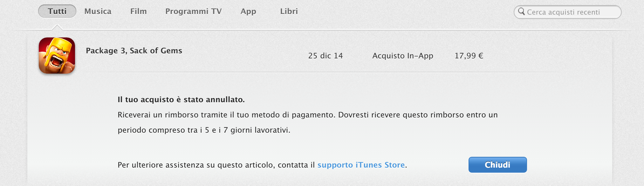The image size is (644, 186).
Task: Click the Riceverai un rimborso sentence
Action: pos(226,115)
